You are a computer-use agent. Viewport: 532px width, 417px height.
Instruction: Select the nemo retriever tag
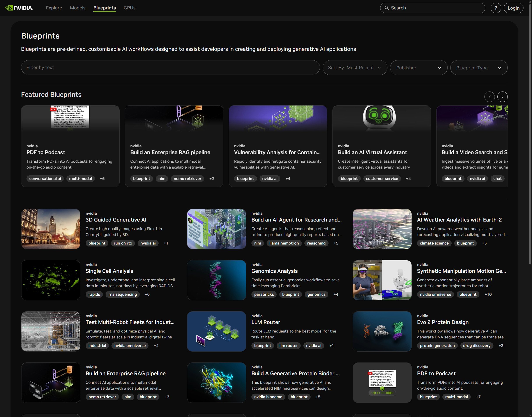(x=187, y=178)
